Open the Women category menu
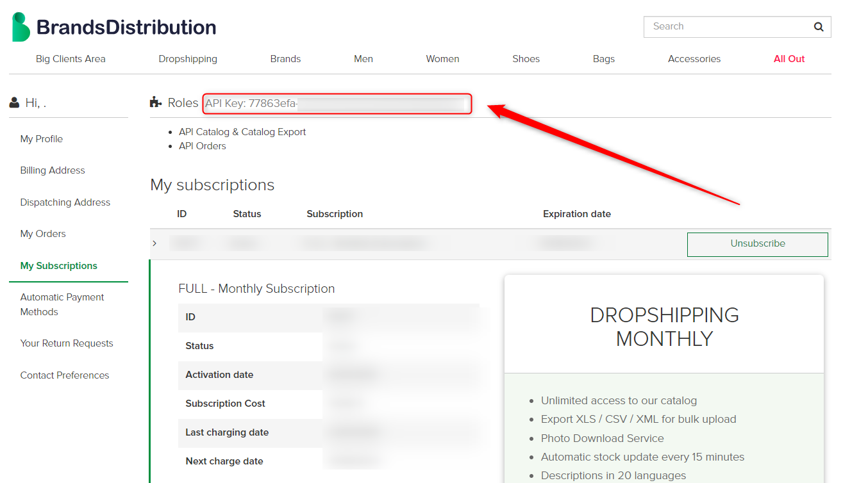 click(442, 59)
